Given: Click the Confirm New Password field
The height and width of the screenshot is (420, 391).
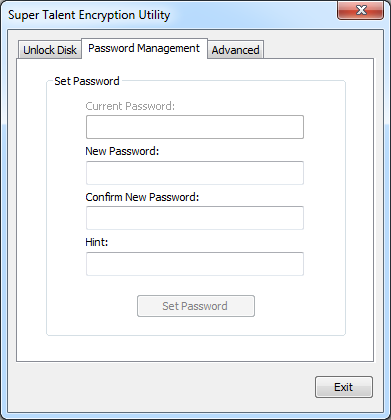Looking at the screenshot, I should click(x=195, y=218).
